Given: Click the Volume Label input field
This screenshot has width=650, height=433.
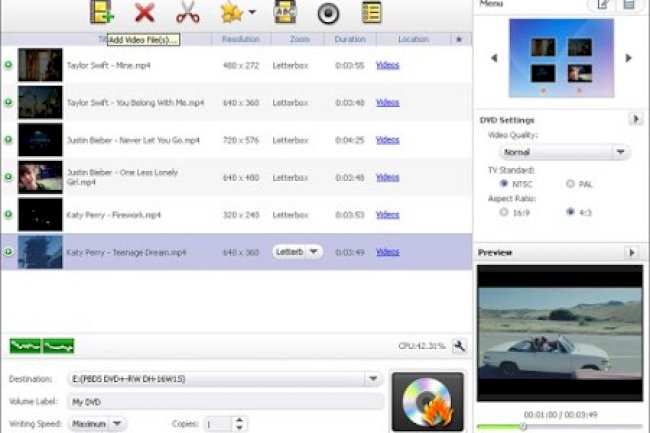Looking at the screenshot, I should click(226, 402).
